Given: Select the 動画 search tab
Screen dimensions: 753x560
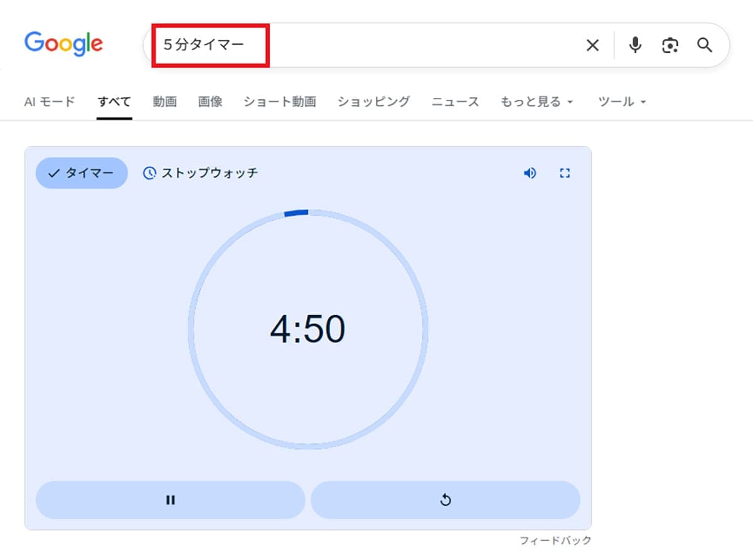Looking at the screenshot, I should (x=164, y=101).
